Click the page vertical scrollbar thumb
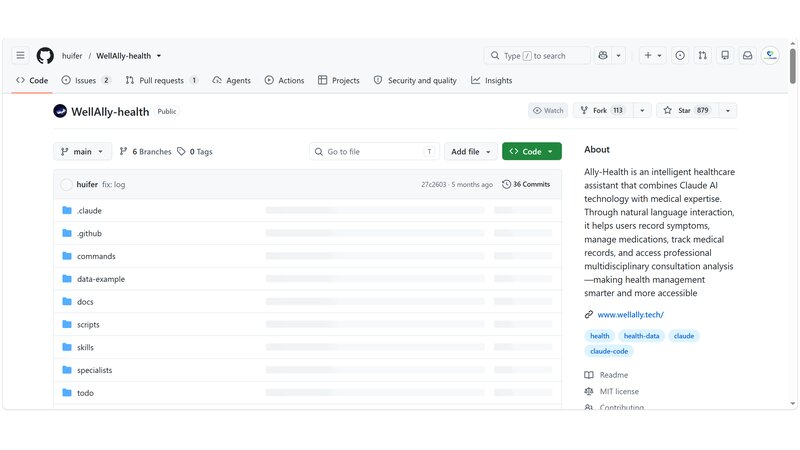This screenshot has width=800, height=450. [792, 66]
